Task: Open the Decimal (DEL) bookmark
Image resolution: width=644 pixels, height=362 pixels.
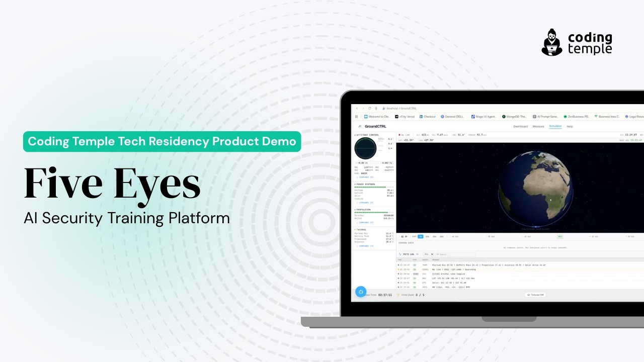Action: point(453,117)
